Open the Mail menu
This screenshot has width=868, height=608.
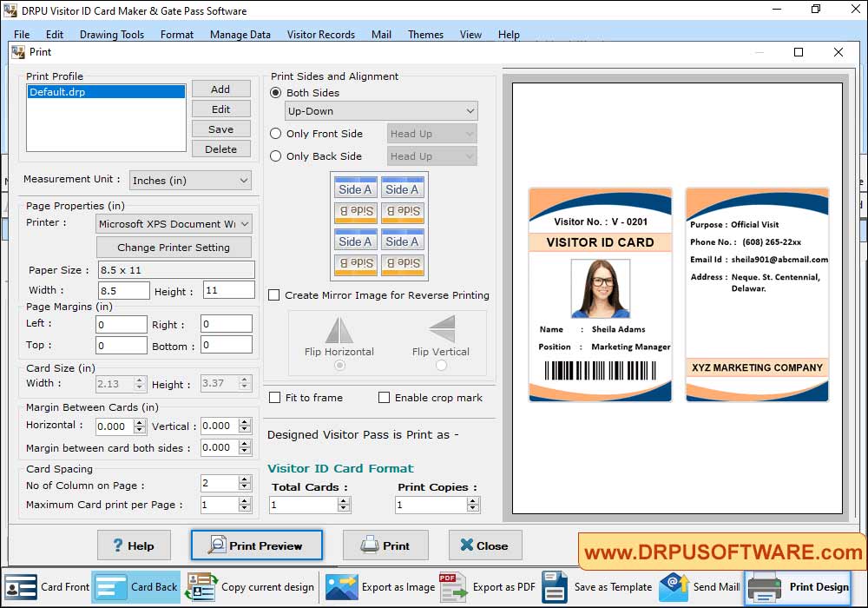point(381,35)
